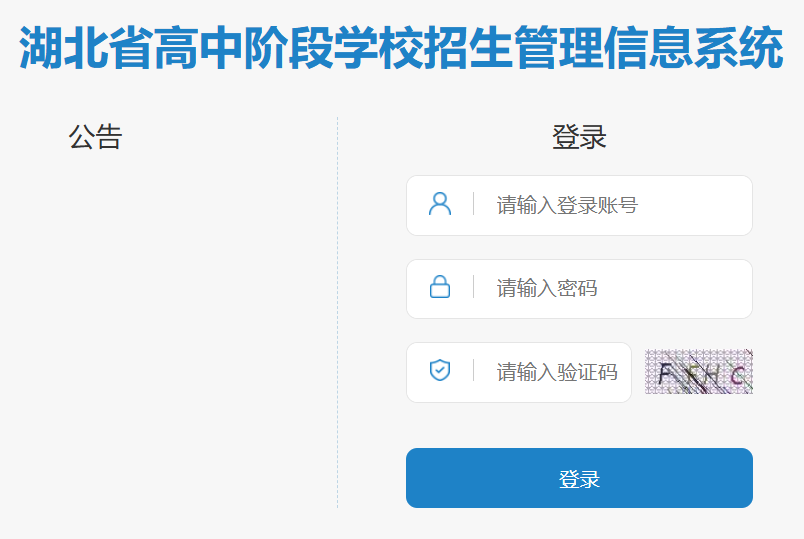
Task: Click the shield checkmark verification icon
Action: tap(440, 370)
